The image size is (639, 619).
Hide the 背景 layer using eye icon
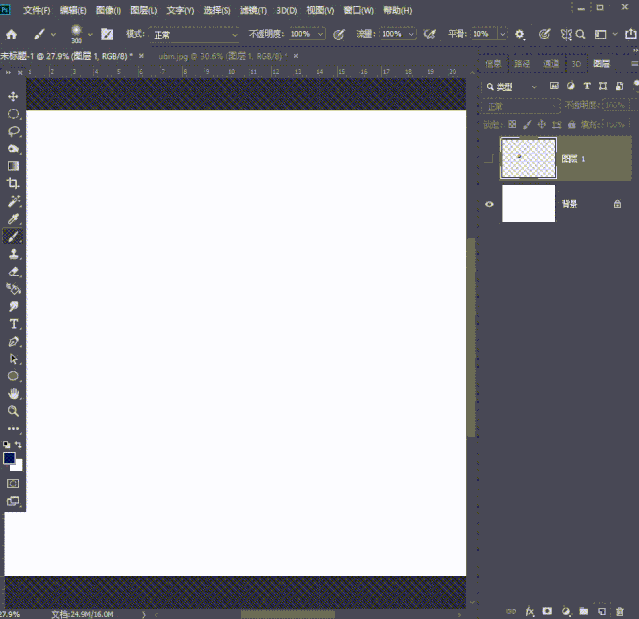(489, 204)
